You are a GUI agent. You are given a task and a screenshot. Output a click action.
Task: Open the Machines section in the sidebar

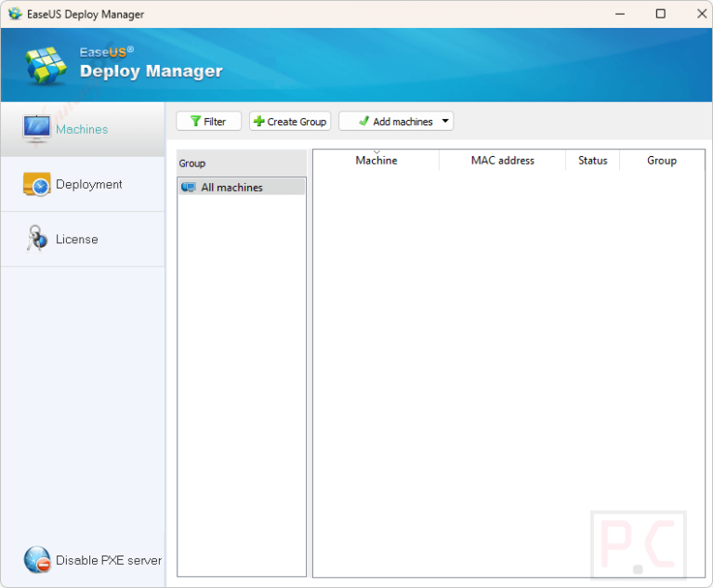tap(83, 129)
